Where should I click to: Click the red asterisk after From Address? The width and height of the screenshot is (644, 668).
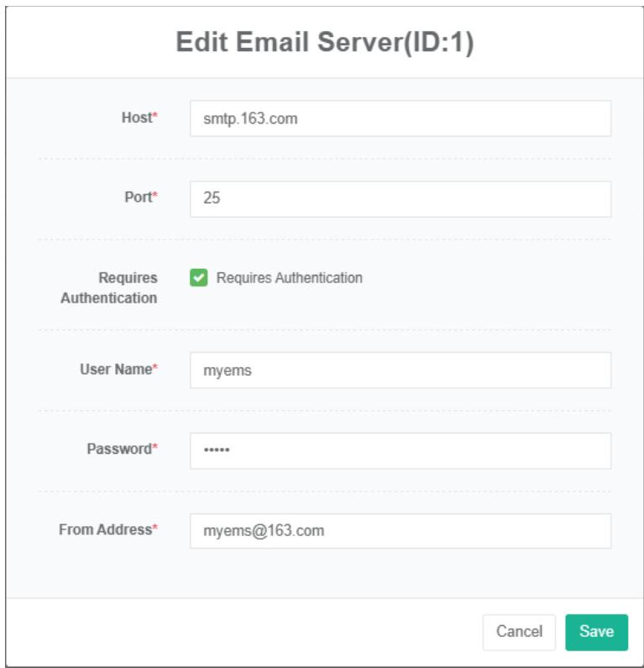(x=154, y=529)
